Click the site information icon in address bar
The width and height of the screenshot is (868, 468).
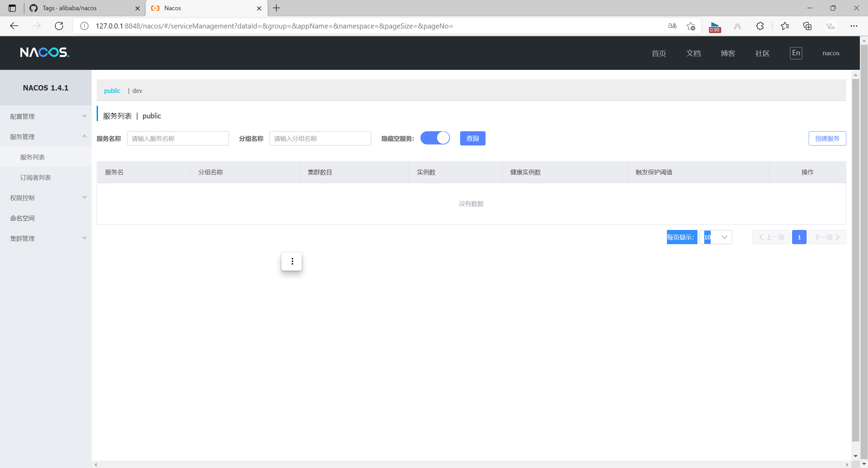pyautogui.click(x=84, y=26)
